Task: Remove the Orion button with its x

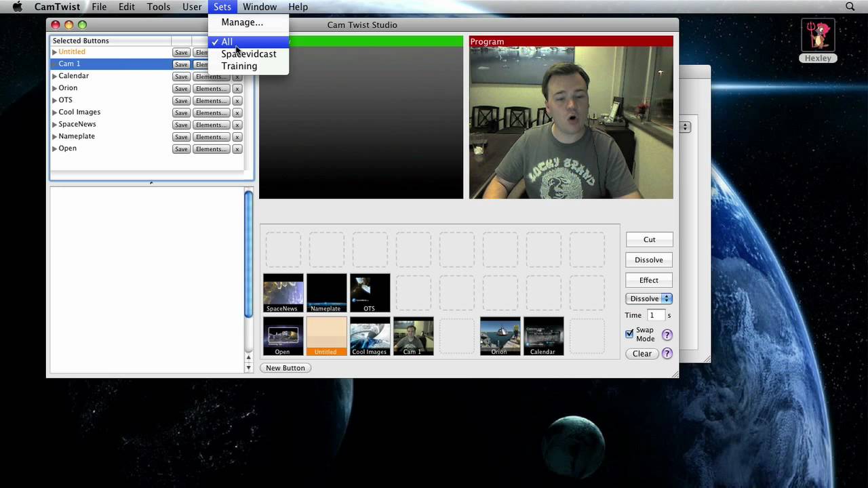Action: coord(237,89)
